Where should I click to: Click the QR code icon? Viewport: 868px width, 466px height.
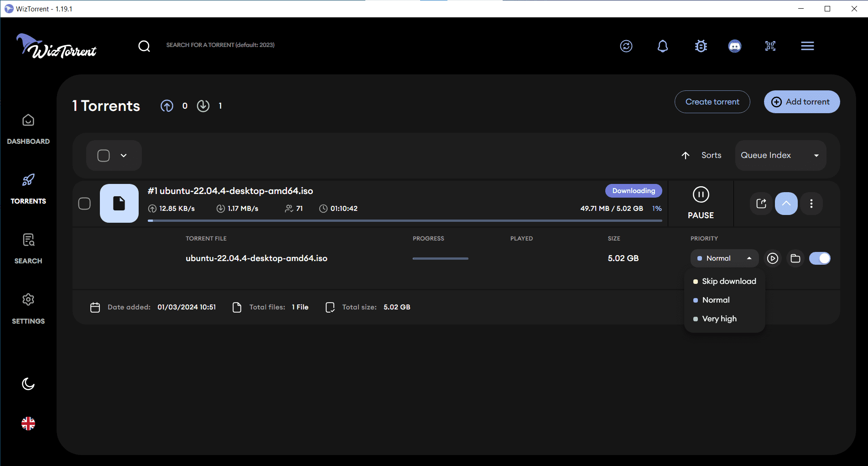[x=770, y=46]
